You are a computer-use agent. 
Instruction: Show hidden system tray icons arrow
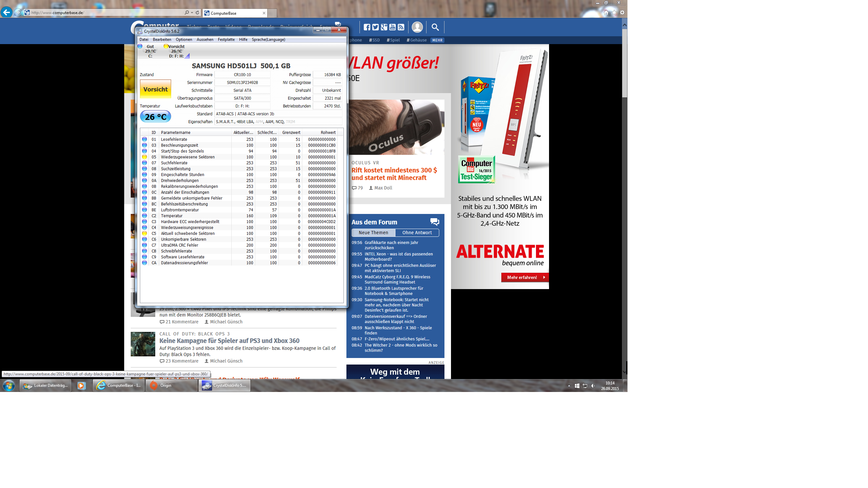coord(569,386)
